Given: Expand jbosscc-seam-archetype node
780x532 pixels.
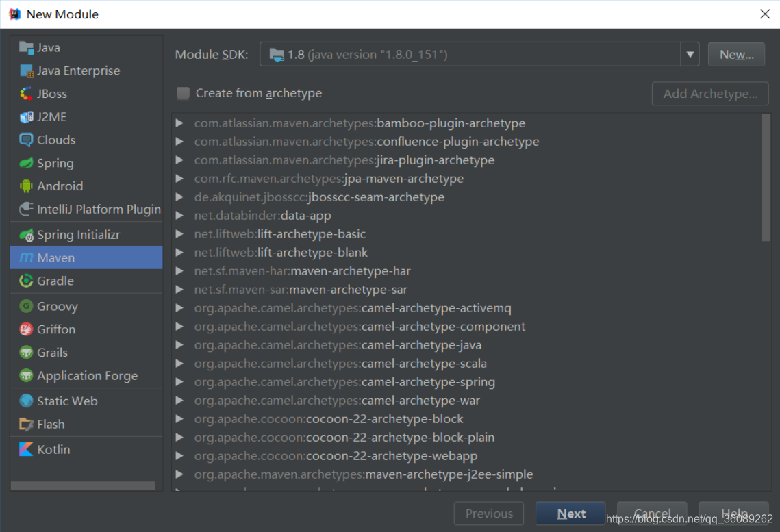Looking at the screenshot, I should pyautogui.click(x=179, y=197).
